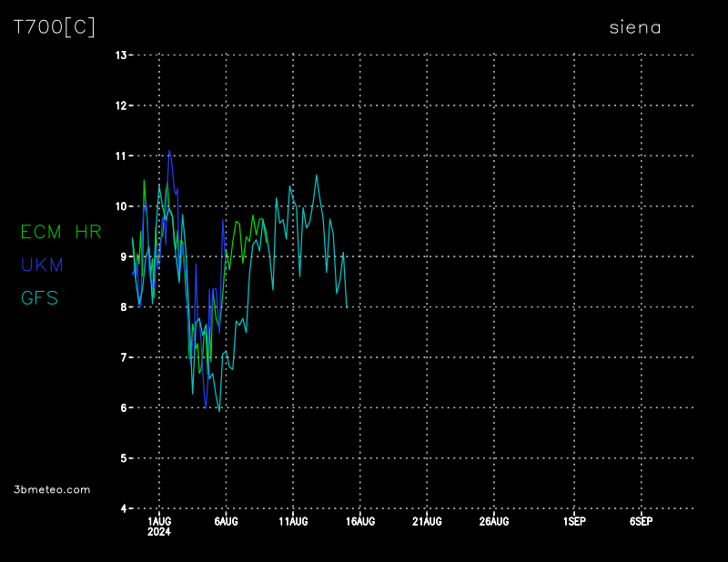
Task: Click the 11AUG date tick label
Action: pyautogui.click(x=293, y=521)
